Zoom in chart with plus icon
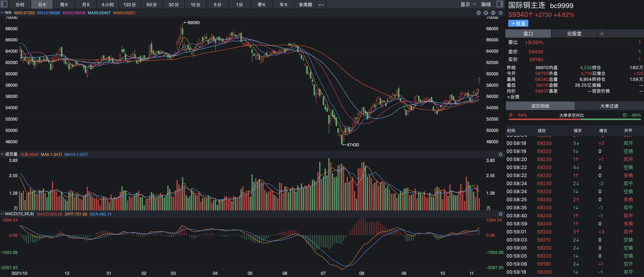Image resolution: width=644 pixels, height=277 pixels. pos(486,13)
